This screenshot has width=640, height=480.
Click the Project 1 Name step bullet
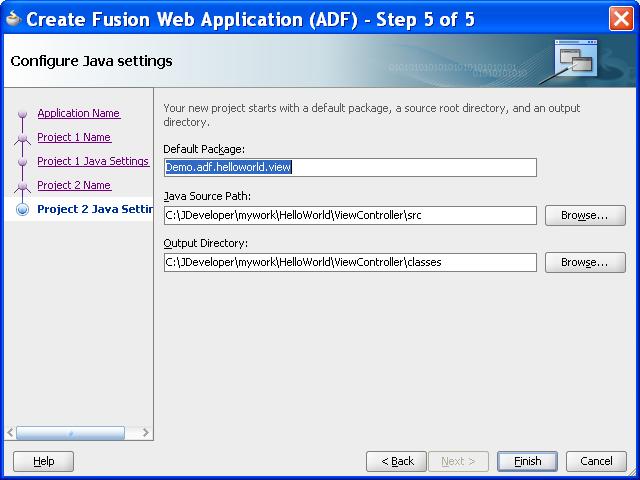[x=22, y=138]
